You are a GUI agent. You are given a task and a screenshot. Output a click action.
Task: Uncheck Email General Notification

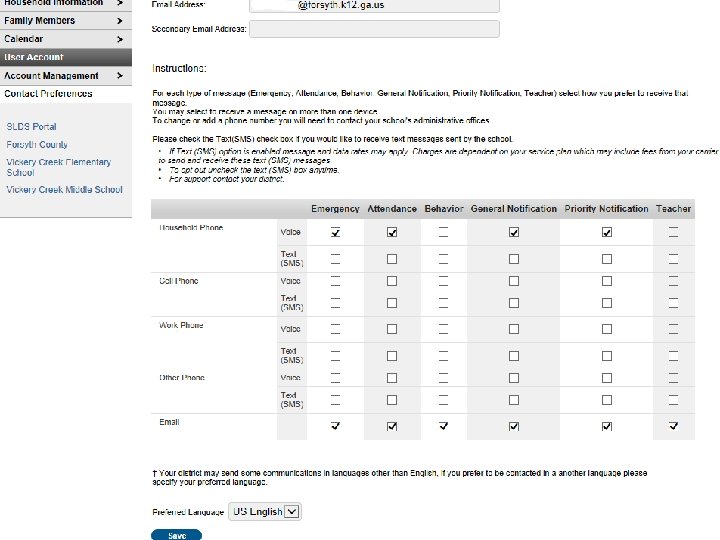click(x=514, y=426)
